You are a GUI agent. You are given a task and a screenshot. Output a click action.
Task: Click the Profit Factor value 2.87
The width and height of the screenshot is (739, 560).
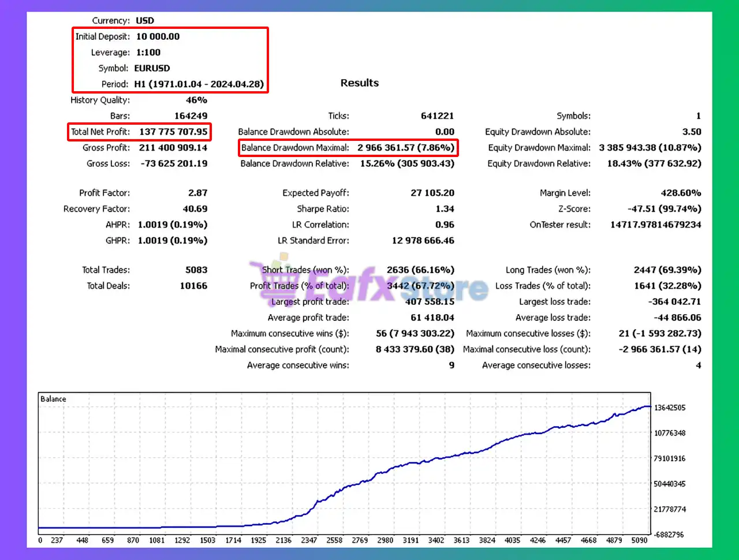tap(197, 193)
